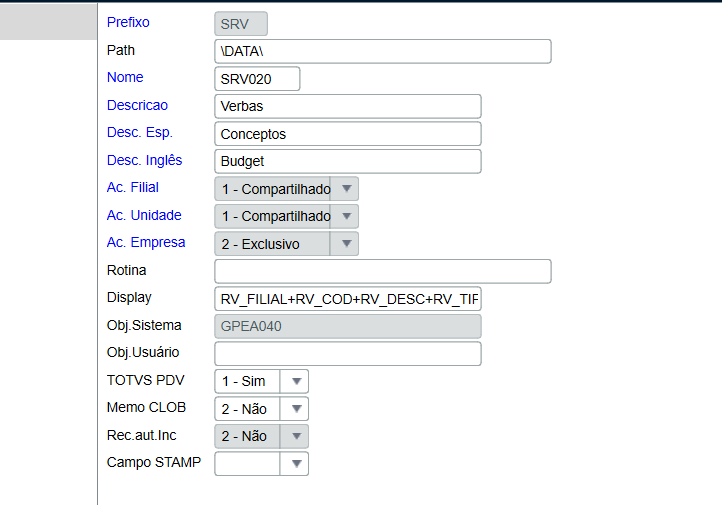
Task: Click the Prefixo label
Action: click(128, 22)
